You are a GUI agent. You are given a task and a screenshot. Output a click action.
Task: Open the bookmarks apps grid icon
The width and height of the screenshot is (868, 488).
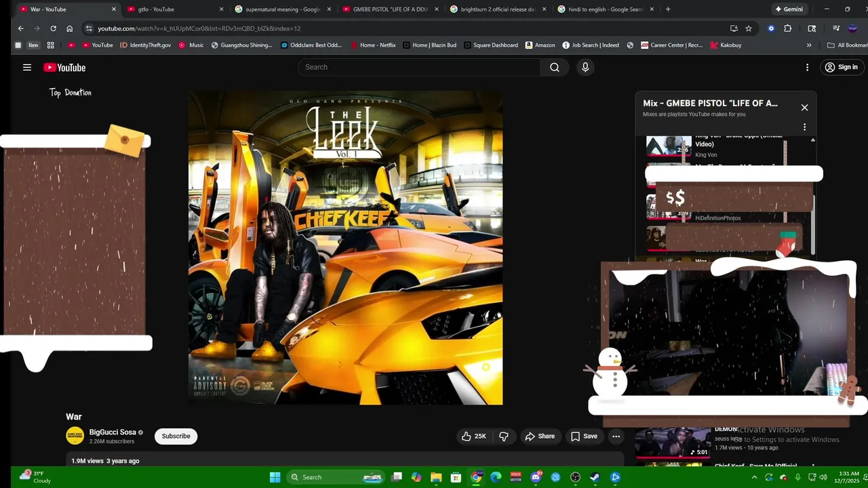[x=50, y=45]
